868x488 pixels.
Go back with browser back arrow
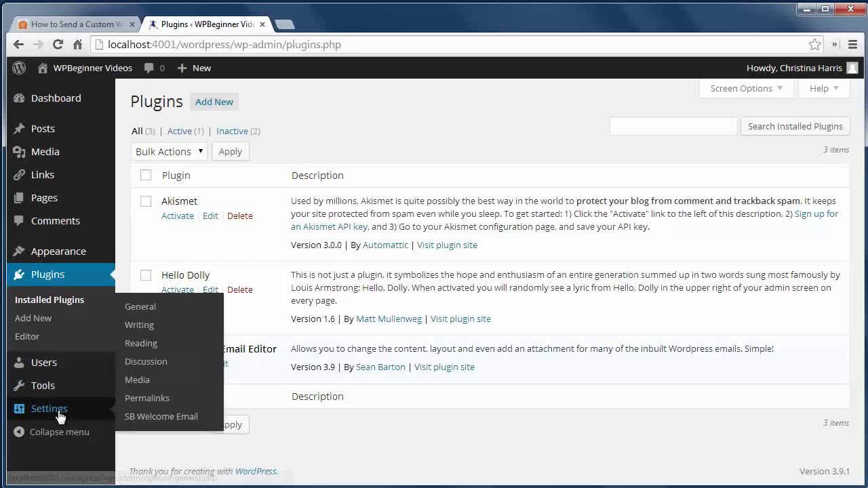click(18, 44)
